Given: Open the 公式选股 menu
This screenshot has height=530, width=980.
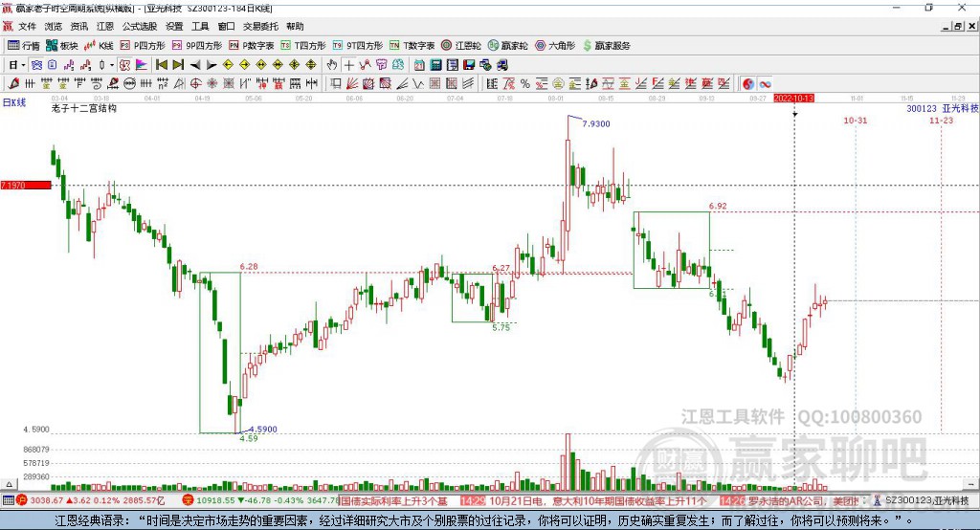Looking at the screenshot, I should tap(140, 26).
